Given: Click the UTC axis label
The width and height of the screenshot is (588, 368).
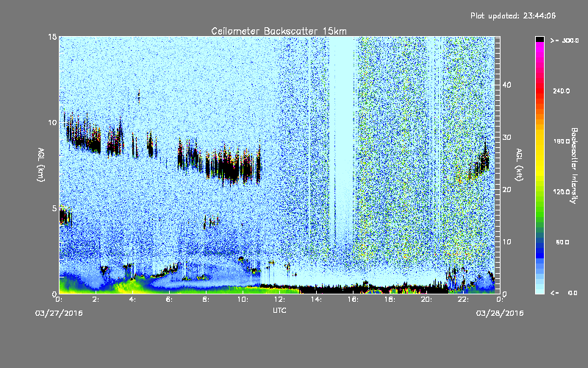Looking at the screenshot, I should [279, 310].
